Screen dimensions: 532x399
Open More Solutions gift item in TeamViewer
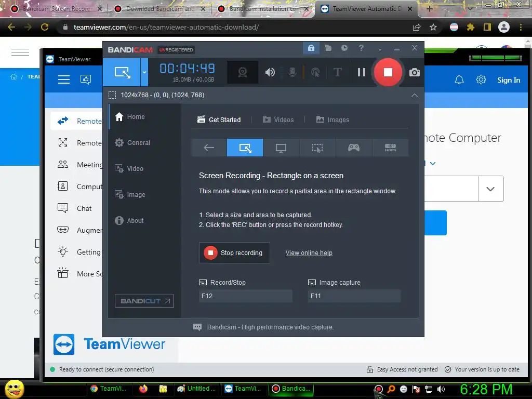77,274
